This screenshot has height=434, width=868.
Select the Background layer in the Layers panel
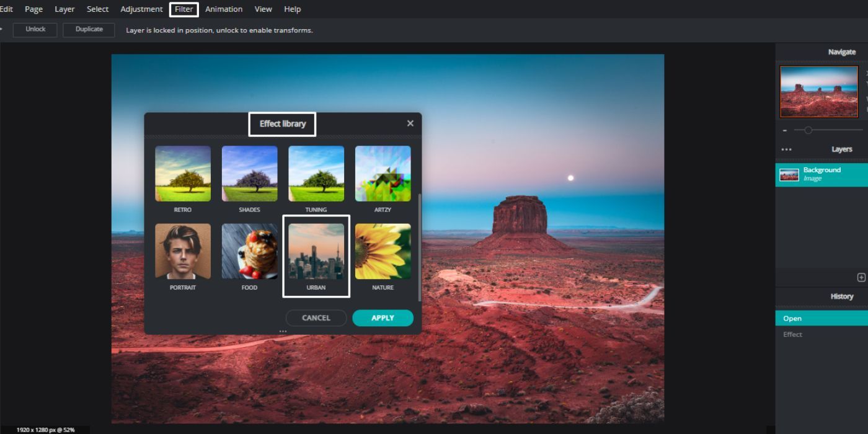pos(821,174)
